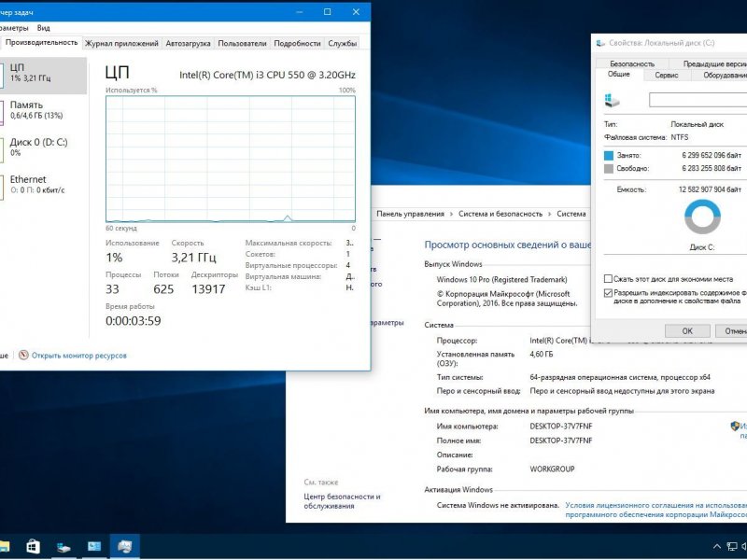This screenshot has width=747, height=560.
Task: Click the network icon in the system tray
Action: tap(732, 546)
